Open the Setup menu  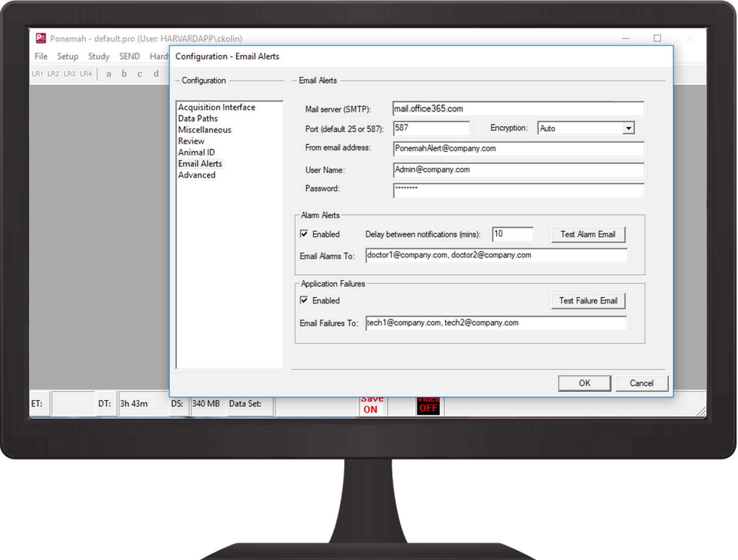pos(67,56)
